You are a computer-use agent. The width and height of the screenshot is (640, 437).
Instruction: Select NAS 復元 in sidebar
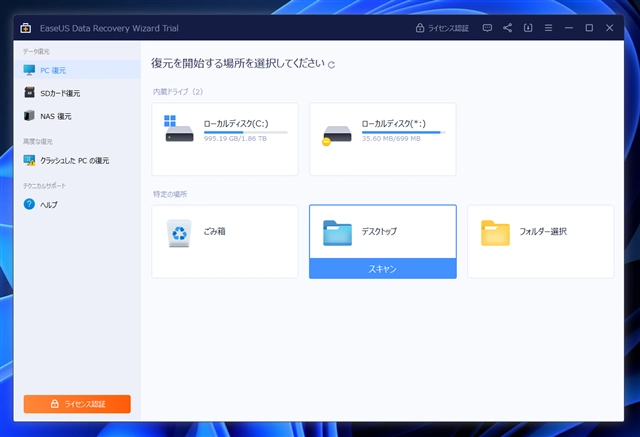pos(78,116)
